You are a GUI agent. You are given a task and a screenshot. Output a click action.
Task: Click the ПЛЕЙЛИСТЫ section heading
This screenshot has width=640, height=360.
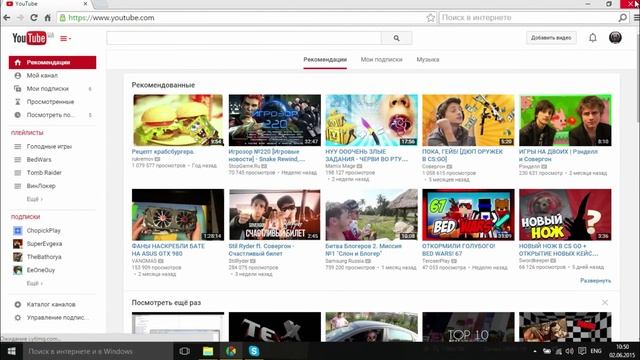[27, 133]
